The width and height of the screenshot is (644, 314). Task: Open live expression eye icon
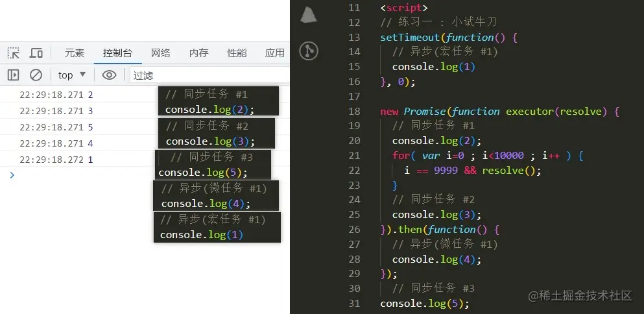109,75
